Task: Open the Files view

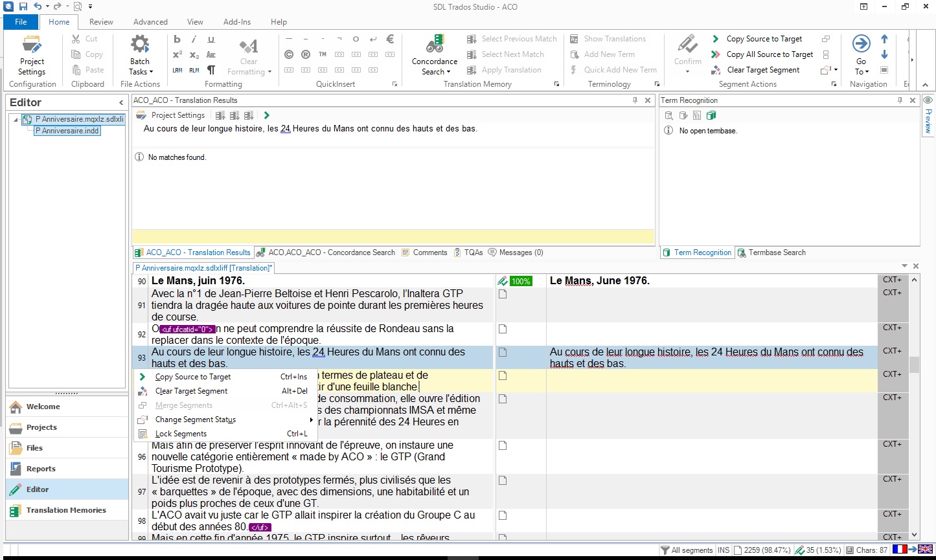Action: (67, 448)
